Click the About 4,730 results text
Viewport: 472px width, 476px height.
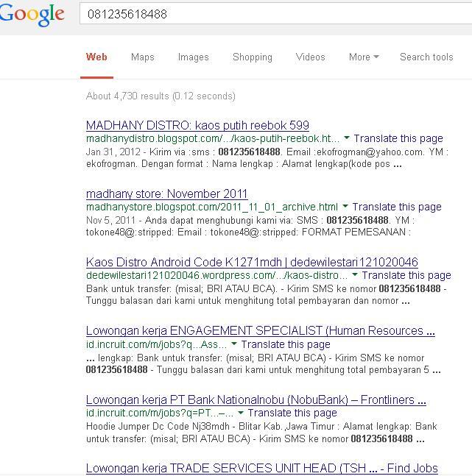161,96
